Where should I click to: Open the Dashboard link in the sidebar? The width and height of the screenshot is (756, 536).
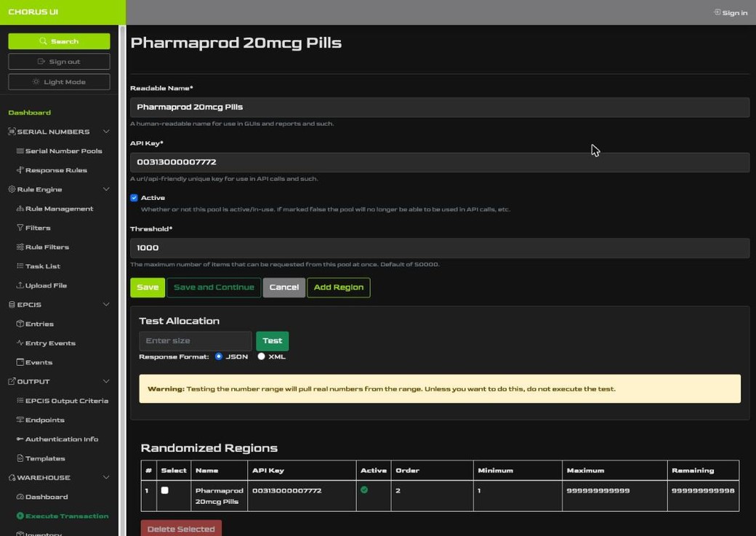tap(29, 113)
